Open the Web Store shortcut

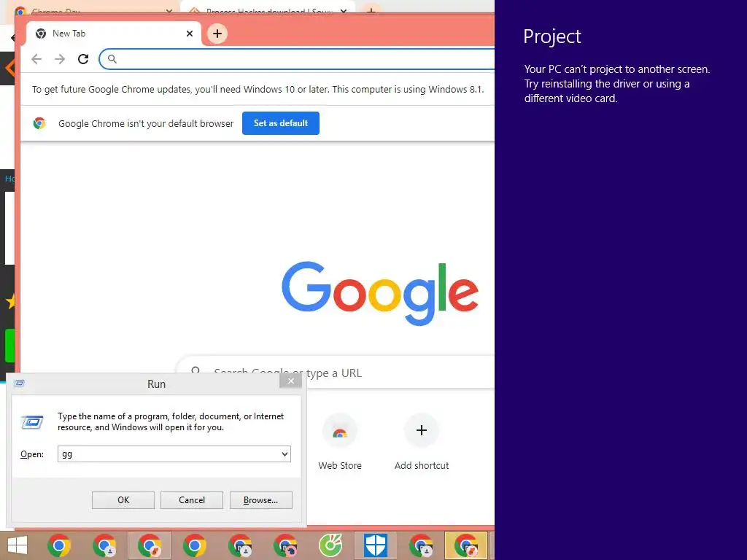click(340, 443)
